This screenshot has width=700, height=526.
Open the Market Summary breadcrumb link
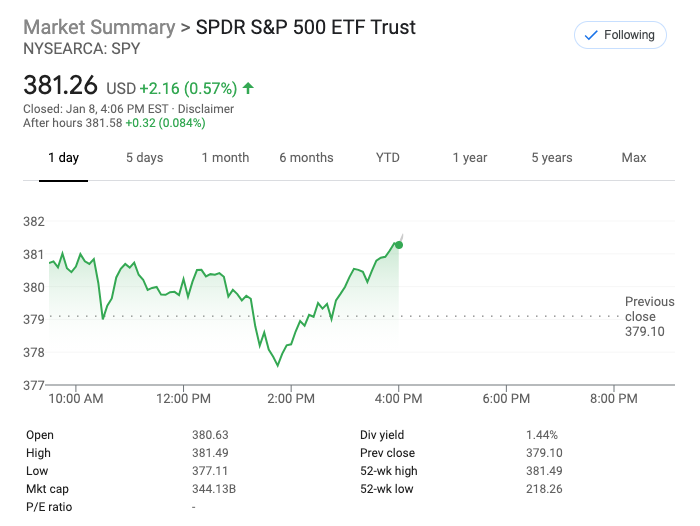click(98, 27)
